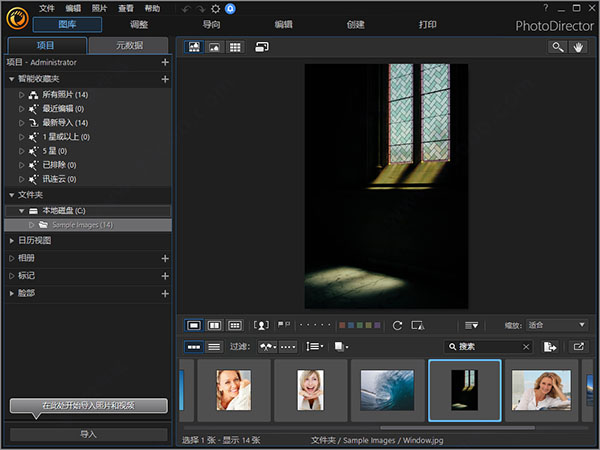Image resolution: width=600 pixels, height=450 pixels.
Task: Open the view options dropdown icon
Action: point(471,325)
